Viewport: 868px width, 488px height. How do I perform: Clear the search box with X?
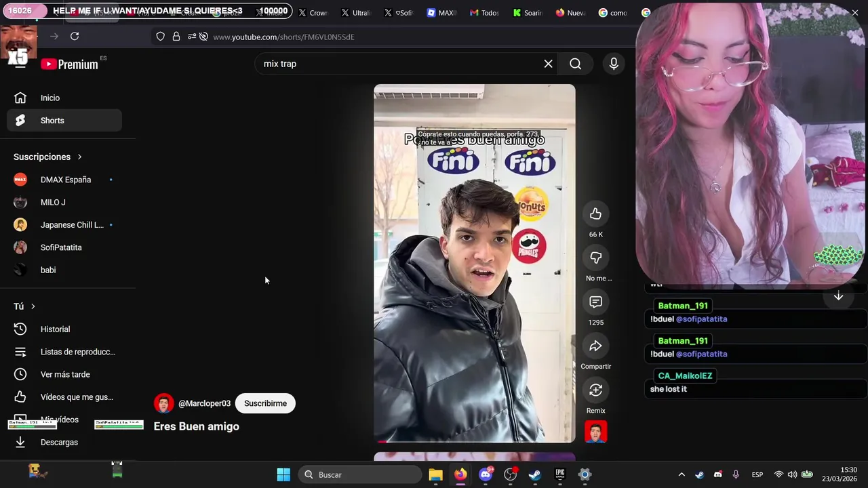pos(548,64)
